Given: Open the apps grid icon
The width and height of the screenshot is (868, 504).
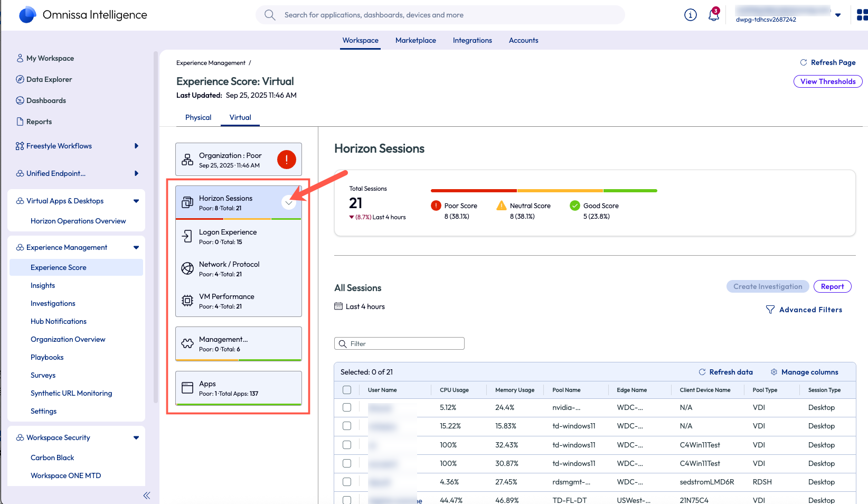Looking at the screenshot, I should click(x=862, y=15).
